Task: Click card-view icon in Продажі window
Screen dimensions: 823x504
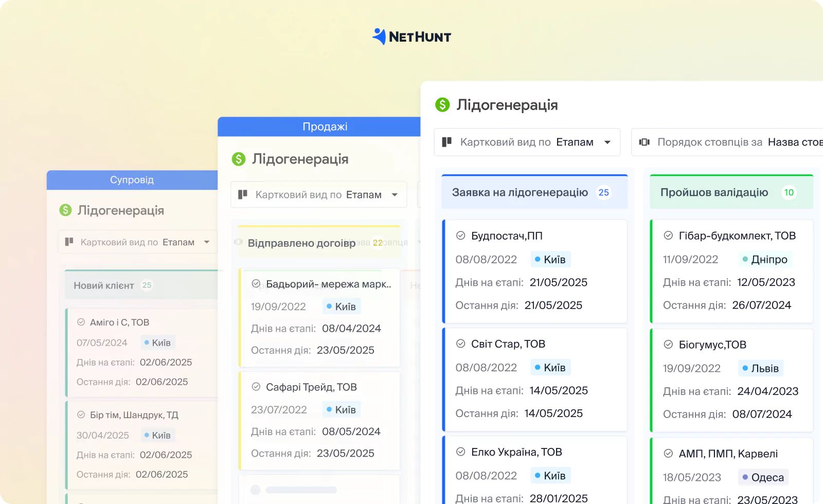Action: point(243,194)
